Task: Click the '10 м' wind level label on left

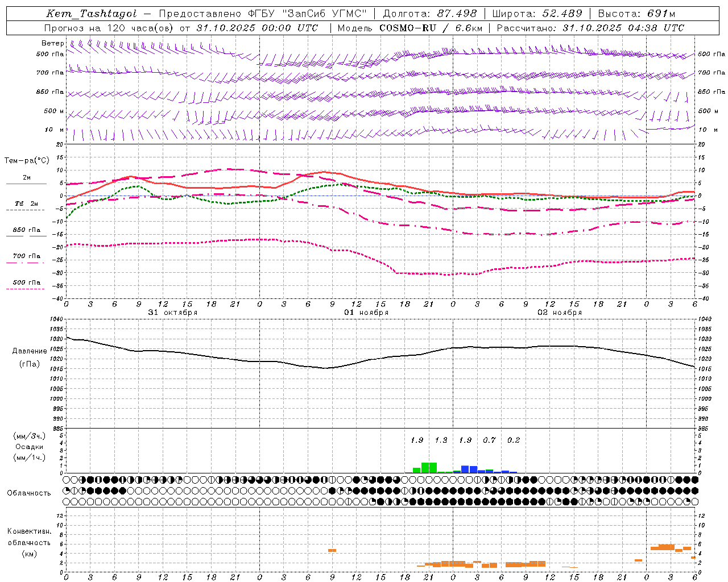Action: [55, 130]
